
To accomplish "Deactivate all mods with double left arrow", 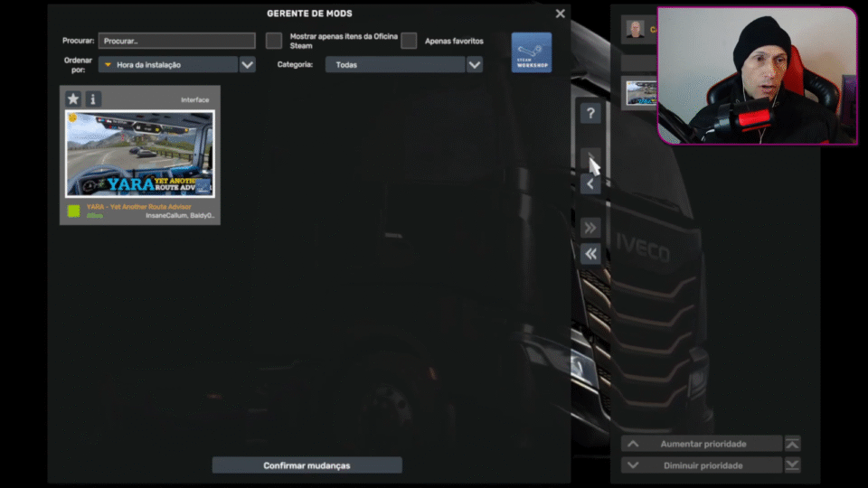I will click(590, 254).
